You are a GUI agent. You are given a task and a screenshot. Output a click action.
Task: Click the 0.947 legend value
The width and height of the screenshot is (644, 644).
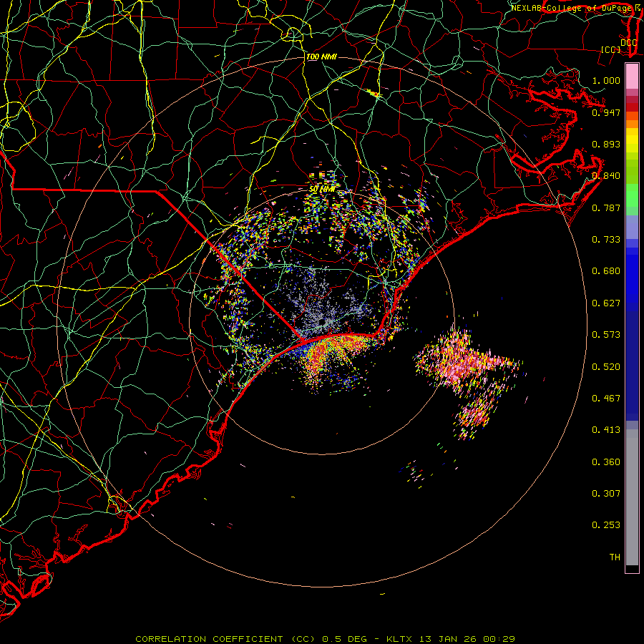point(606,112)
